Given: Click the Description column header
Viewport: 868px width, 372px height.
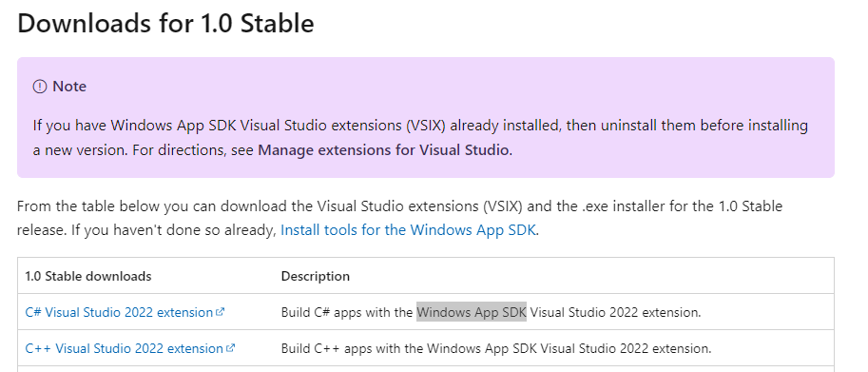Looking at the screenshot, I should pos(316,276).
